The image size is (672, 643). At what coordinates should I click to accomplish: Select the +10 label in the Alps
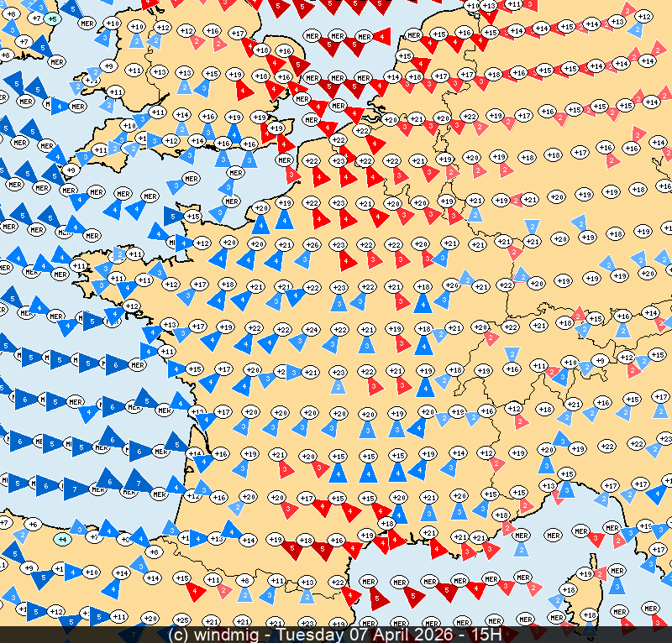[x=570, y=363]
